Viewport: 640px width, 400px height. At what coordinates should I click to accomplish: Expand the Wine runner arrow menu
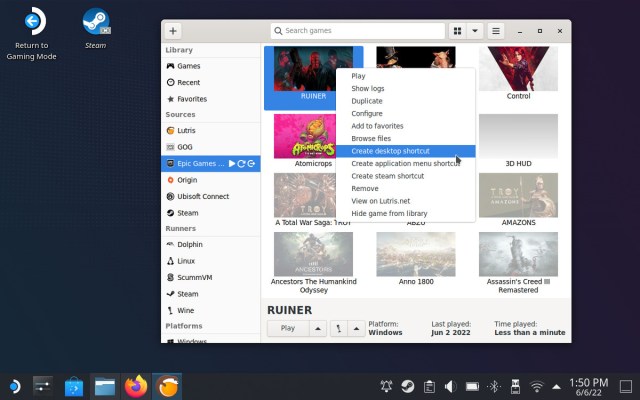coord(356,328)
